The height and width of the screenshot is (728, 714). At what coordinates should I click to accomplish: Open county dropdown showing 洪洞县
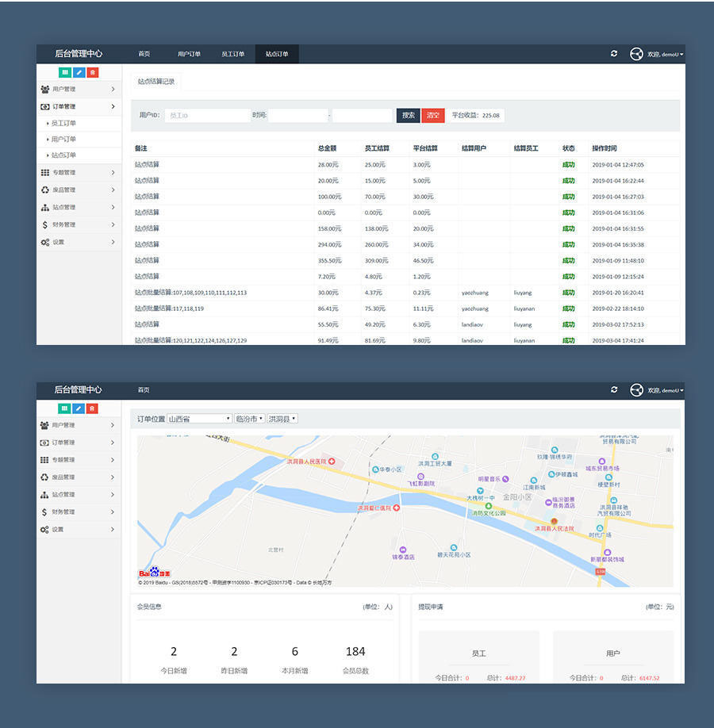pos(282,419)
